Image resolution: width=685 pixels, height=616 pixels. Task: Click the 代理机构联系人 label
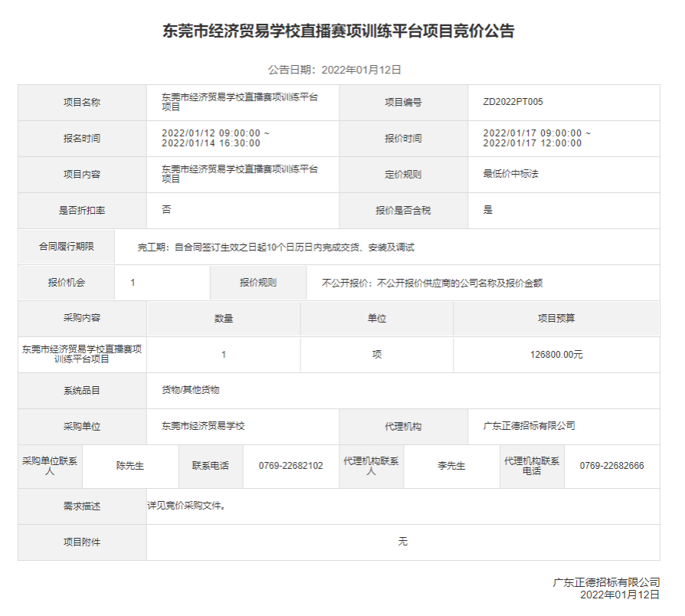coord(372,466)
